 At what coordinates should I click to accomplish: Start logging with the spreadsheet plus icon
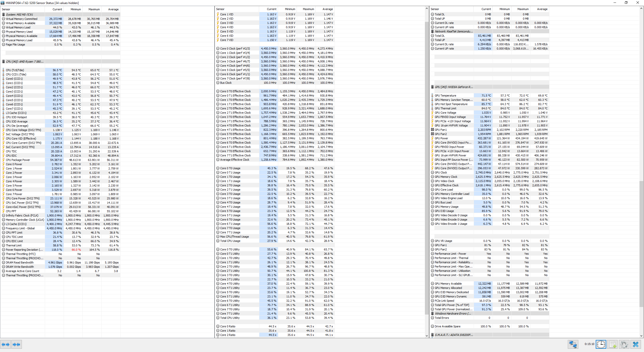pos(612,344)
